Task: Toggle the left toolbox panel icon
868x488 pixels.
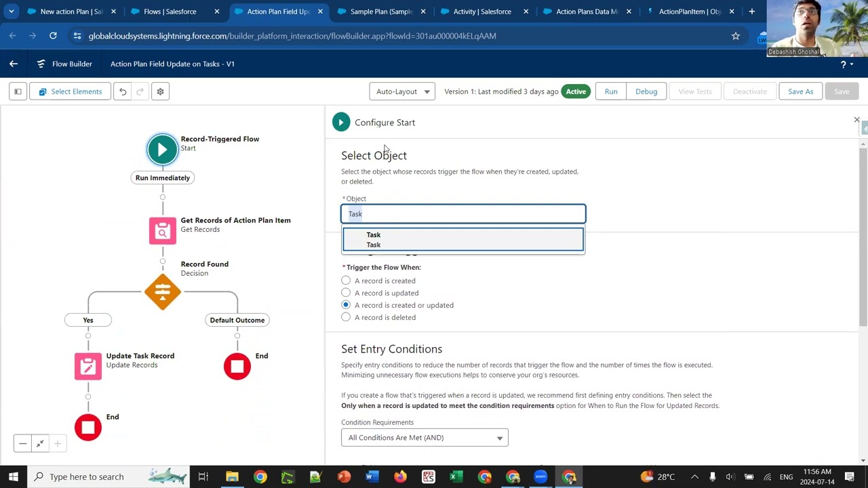Action: 18,91
